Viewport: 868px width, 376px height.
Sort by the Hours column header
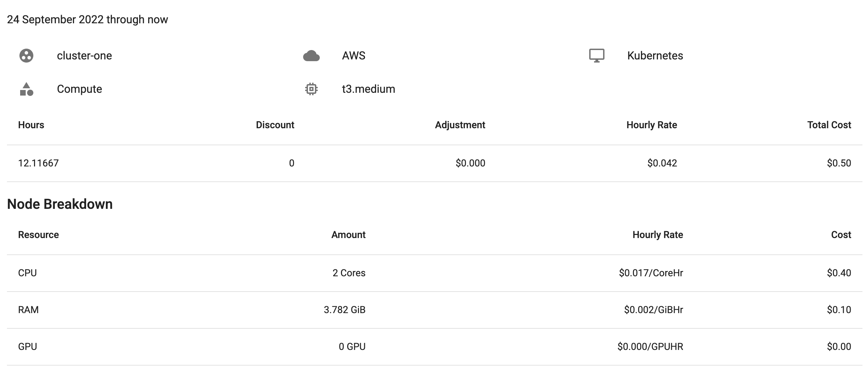point(31,125)
